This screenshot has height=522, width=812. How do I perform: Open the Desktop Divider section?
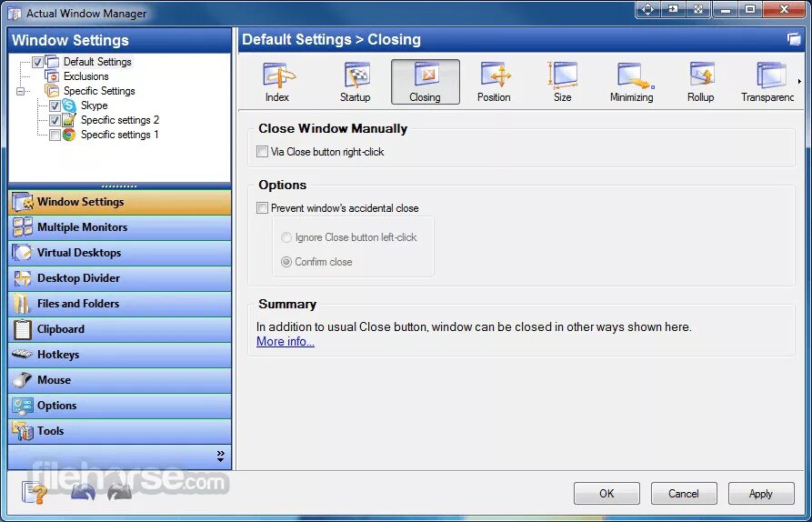click(x=120, y=278)
